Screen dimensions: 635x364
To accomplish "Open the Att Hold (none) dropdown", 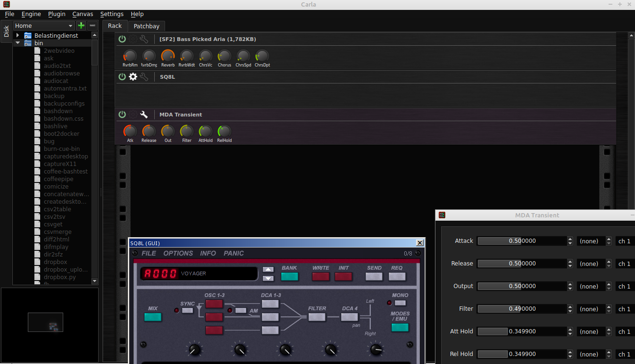I will click(x=594, y=331).
